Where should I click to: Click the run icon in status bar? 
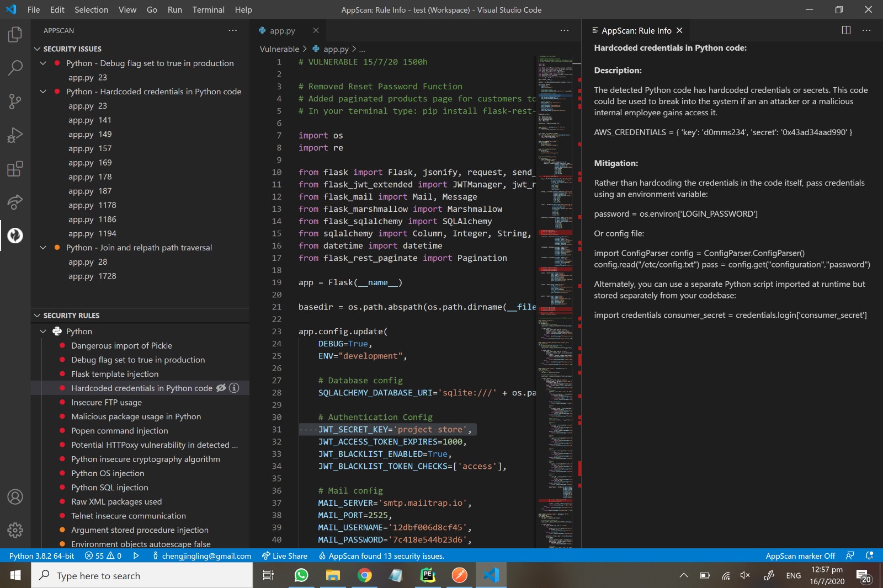coord(136,556)
